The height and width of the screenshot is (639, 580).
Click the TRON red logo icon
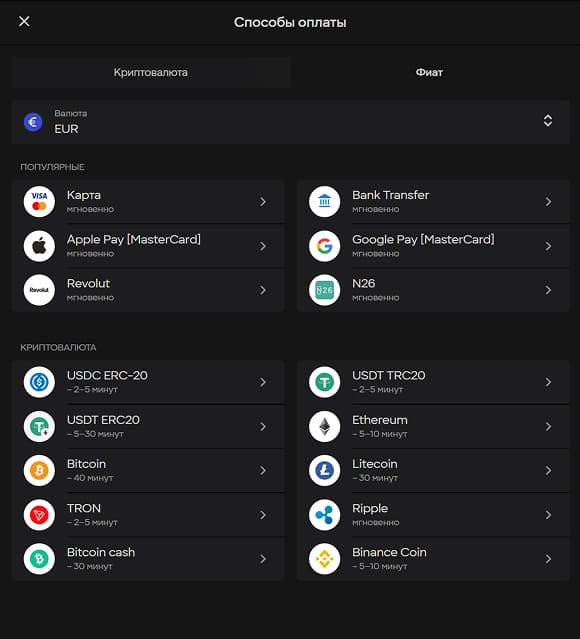[x=39, y=515]
